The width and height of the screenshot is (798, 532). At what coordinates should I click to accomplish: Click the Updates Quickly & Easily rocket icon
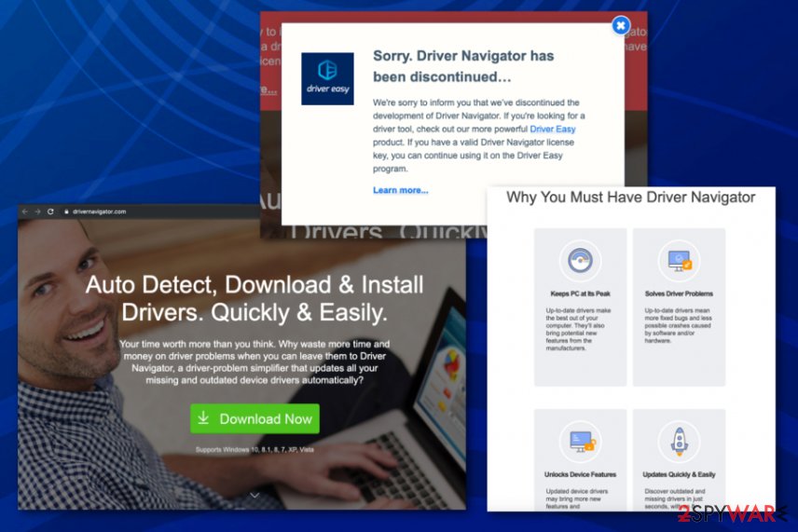click(x=679, y=441)
